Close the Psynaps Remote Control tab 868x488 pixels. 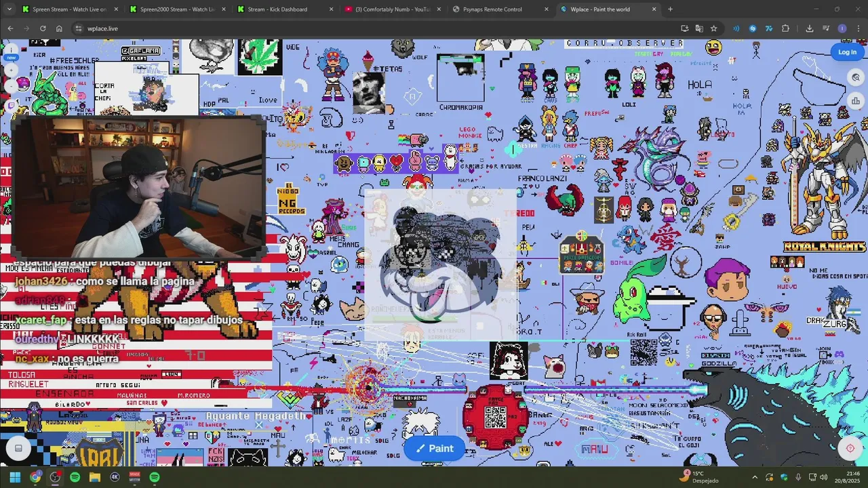pyautogui.click(x=547, y=9)
